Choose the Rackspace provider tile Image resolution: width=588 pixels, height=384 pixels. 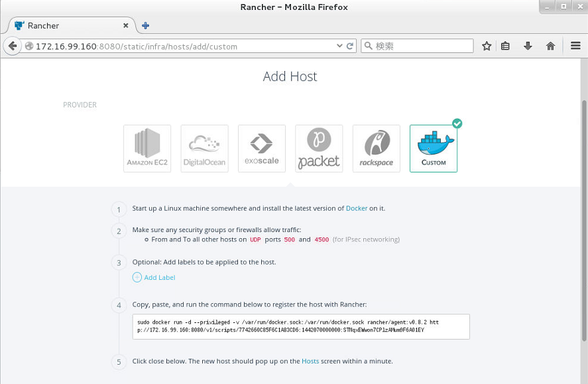click(376, 149)
